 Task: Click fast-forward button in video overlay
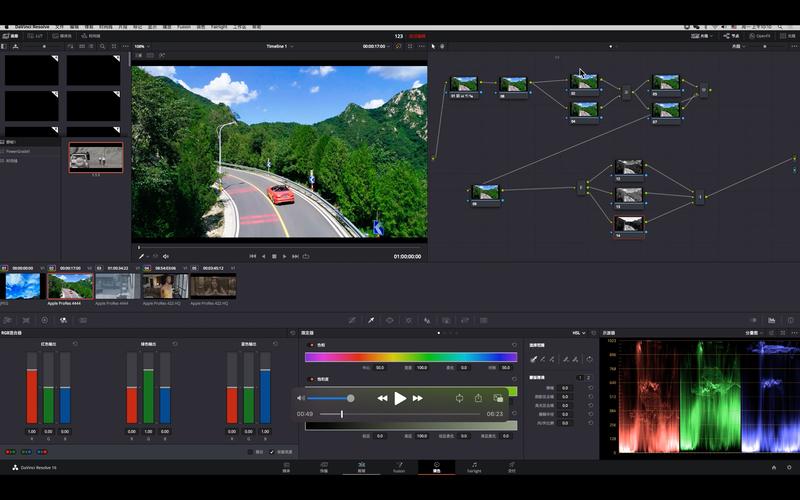pyautogui.click(x=417, y=398)
